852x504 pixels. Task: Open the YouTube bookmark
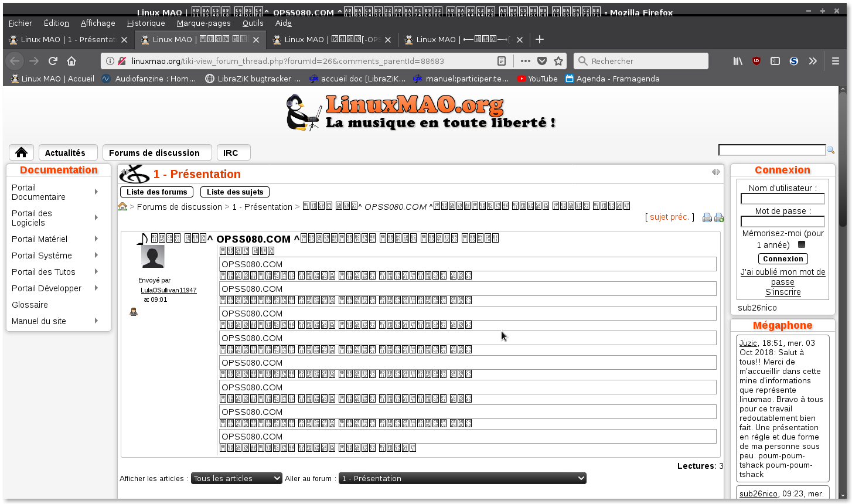coord(537,79)
